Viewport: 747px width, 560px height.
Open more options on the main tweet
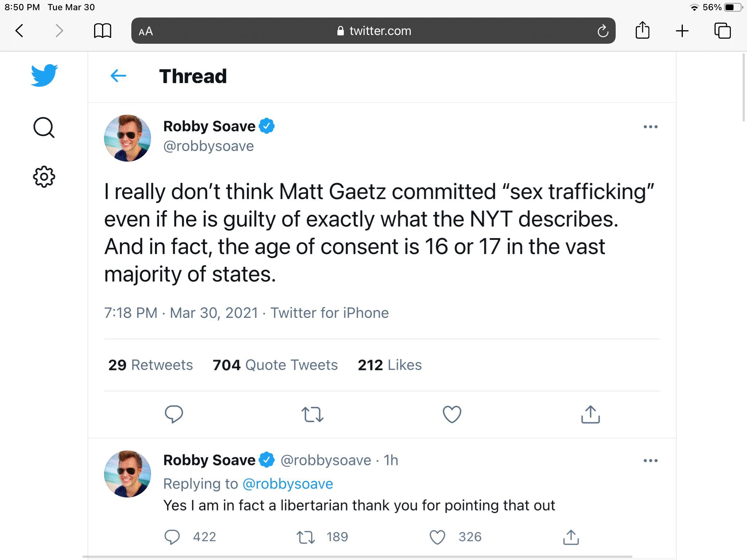click(651, 126)
